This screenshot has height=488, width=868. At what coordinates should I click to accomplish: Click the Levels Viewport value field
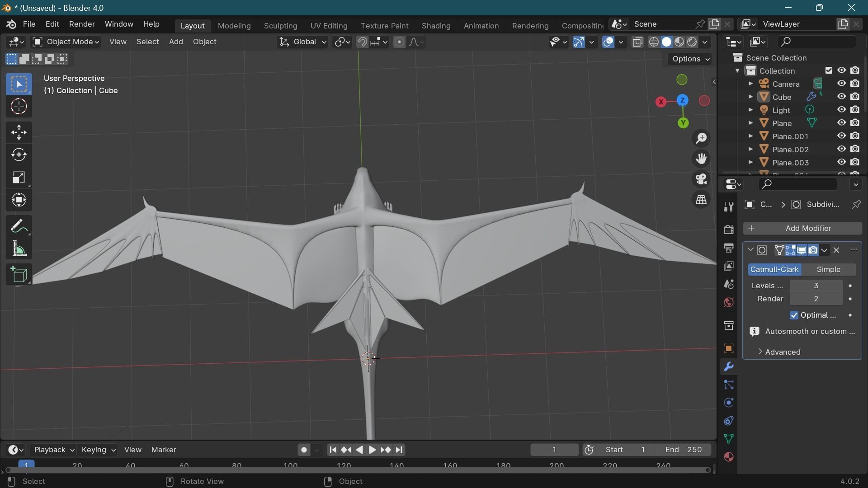[816, 286]
